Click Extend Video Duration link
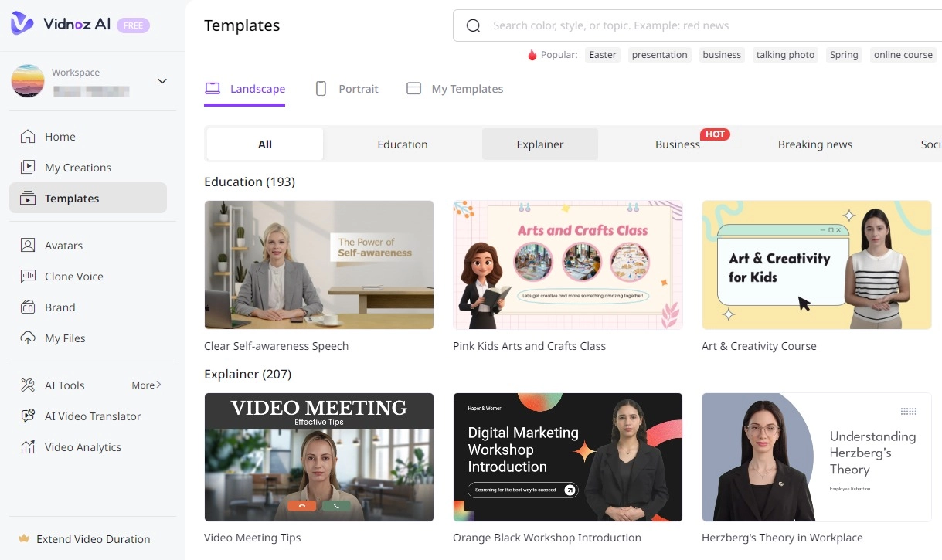Viewport: 942px width, 560px height. [x=93, y=539]
